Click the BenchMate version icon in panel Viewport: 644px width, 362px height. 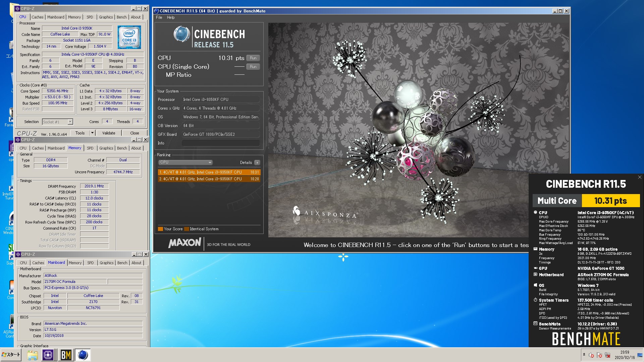[535, 324]
